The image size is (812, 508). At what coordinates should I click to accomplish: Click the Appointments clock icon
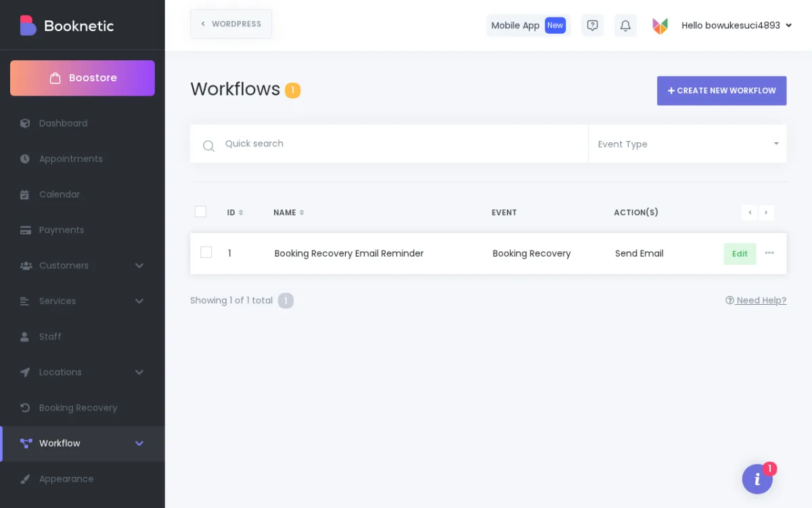click(x=25, y=158)
